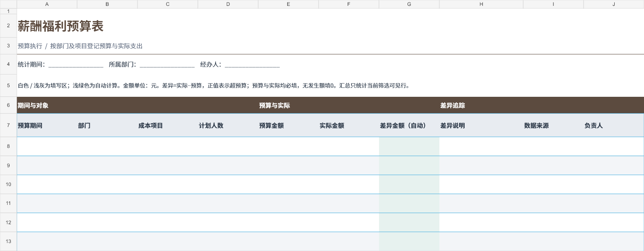Select column I header
Screen dimensions: 644x251
coord(553,4)
